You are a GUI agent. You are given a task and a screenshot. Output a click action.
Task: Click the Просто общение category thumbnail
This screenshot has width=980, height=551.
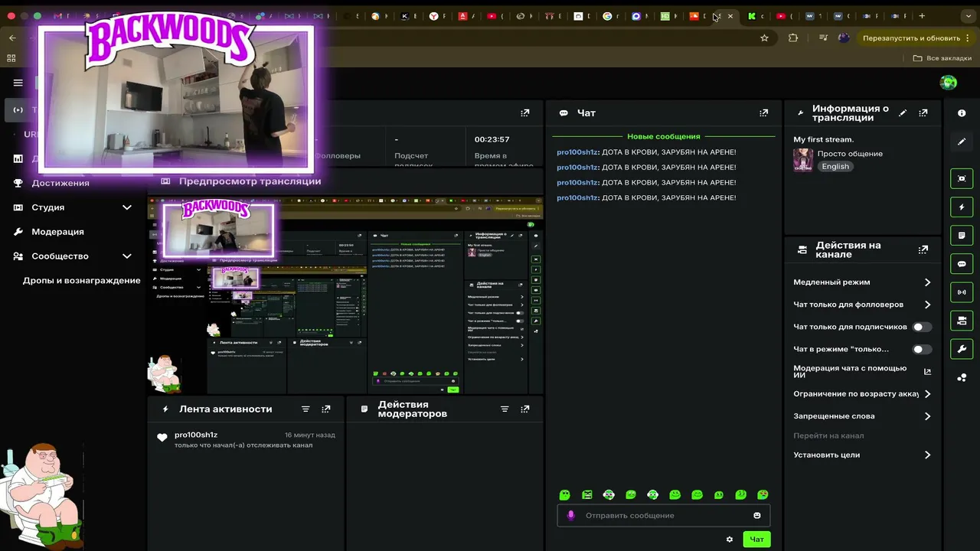tap(803, 160)
